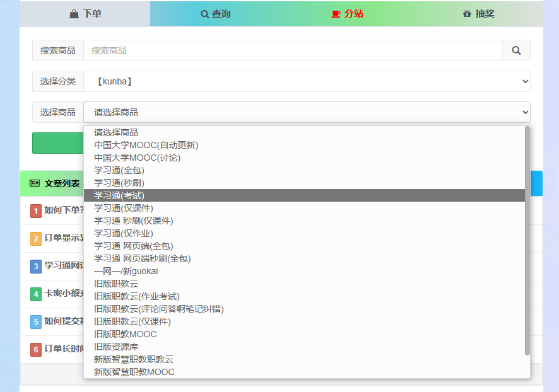
Task: Collapse the 选择商品 dropdown
Action: [307, 113]
